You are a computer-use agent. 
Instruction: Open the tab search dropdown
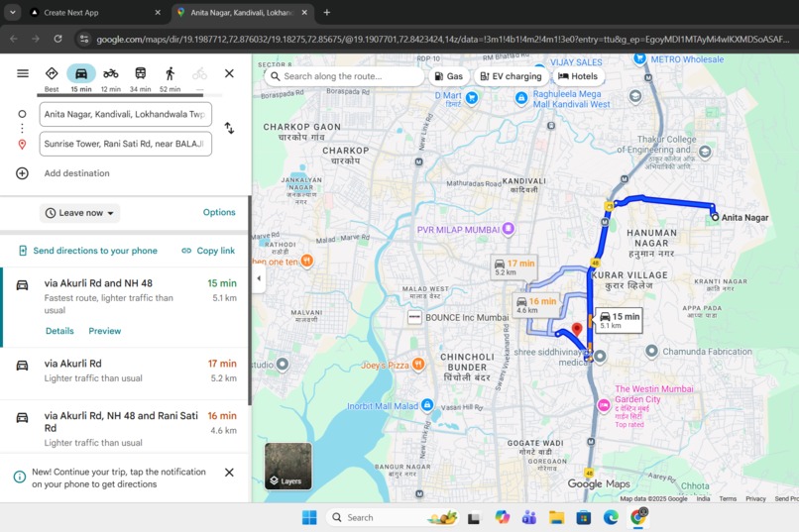click(13, 13)
